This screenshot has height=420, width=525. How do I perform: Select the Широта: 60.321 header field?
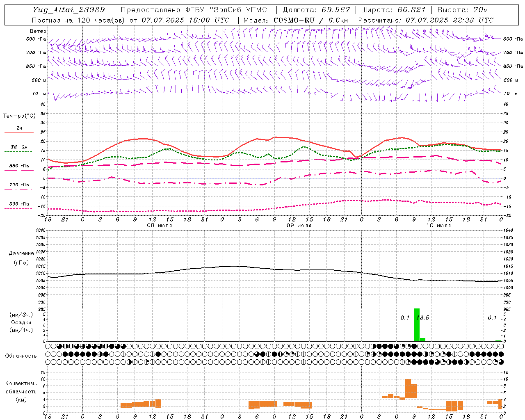click(393, 10)
